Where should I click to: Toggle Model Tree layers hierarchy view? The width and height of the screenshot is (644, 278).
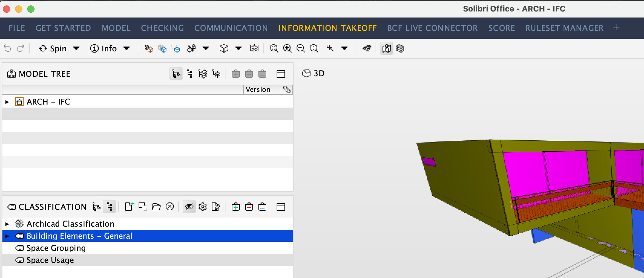[x=203, y=74]
